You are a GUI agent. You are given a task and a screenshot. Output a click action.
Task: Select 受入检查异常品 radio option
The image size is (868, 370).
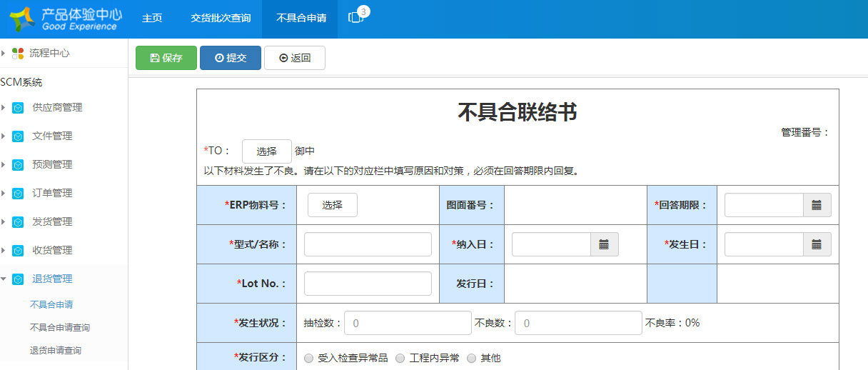pos(308,359)
